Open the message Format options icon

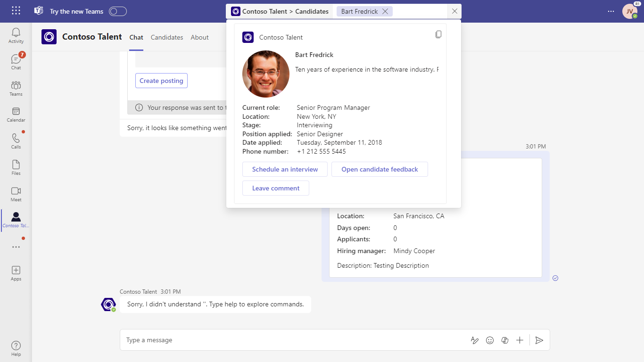tap(475, 340)
